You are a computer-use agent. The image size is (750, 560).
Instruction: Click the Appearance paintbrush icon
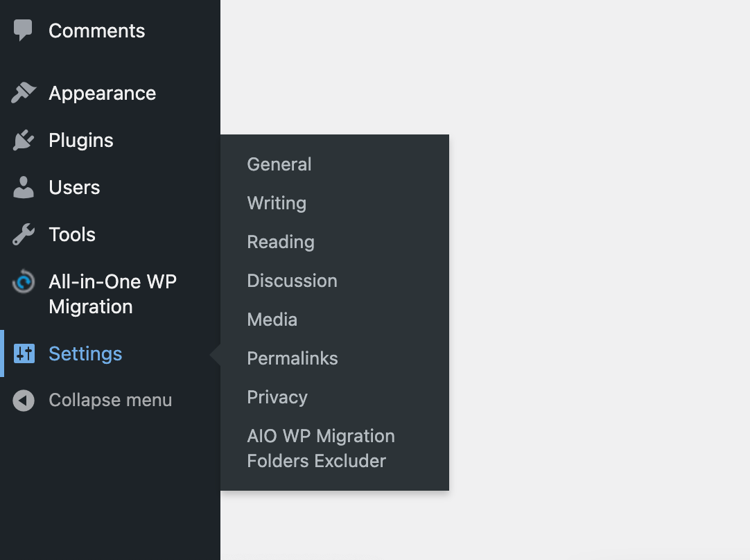[24, 93]
